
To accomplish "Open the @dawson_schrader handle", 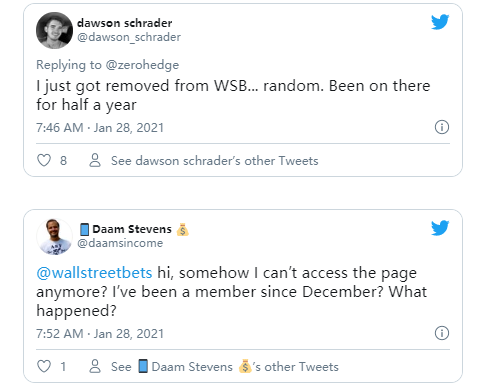I will [x=129, y=37].
